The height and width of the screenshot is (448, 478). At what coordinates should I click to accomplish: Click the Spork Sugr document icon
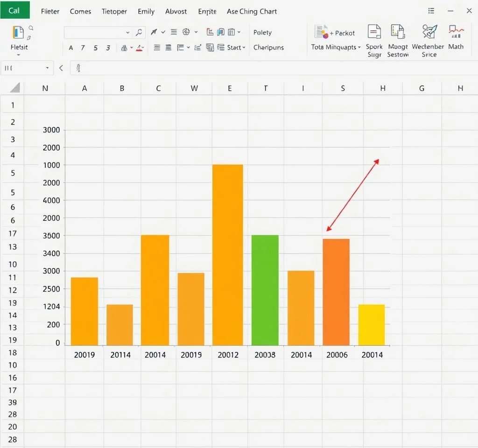click(x=374, y=32)
